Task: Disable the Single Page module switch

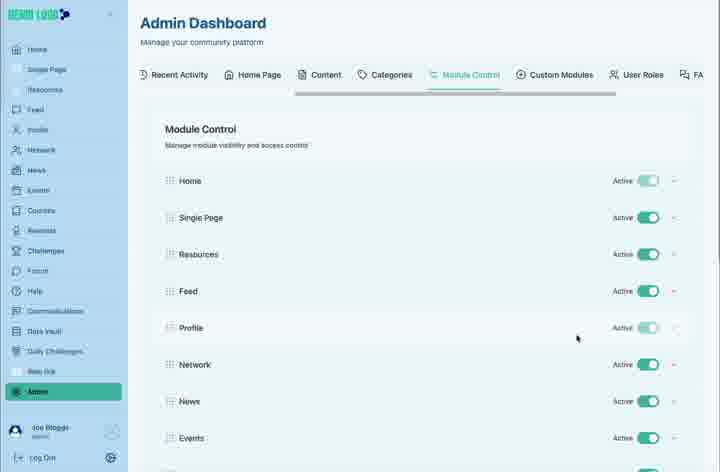Action: (x=648, y=218)
